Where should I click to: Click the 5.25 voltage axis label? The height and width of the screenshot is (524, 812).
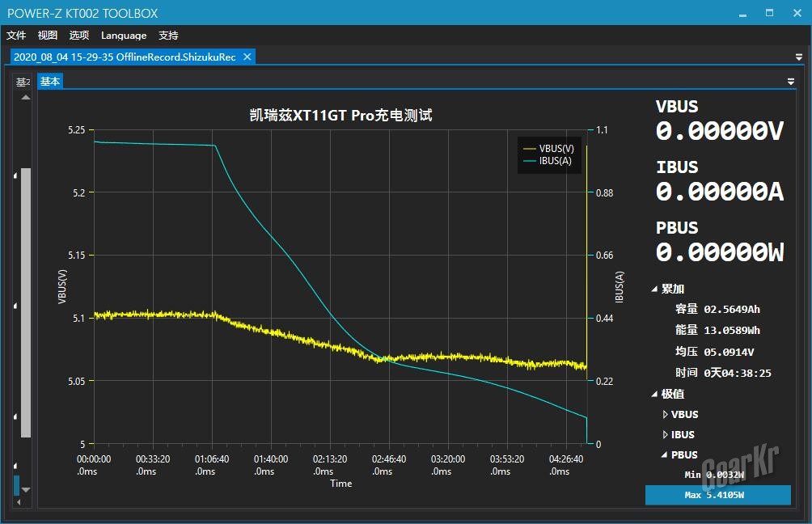click(x=76, y=130)
